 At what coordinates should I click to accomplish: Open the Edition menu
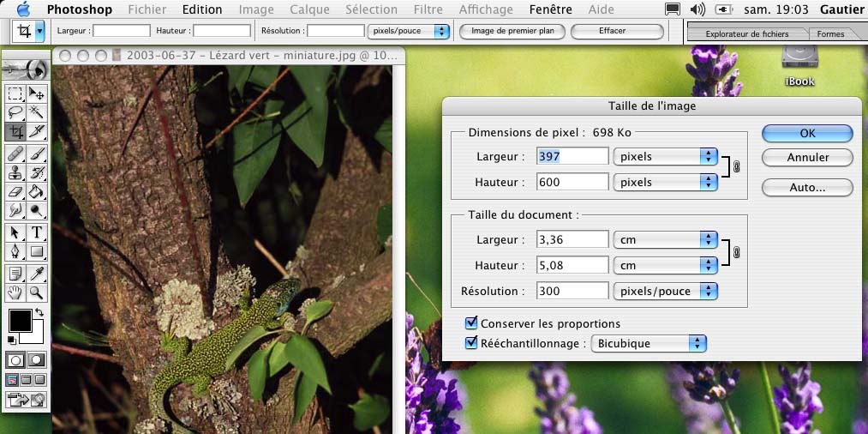coord(202,9)
